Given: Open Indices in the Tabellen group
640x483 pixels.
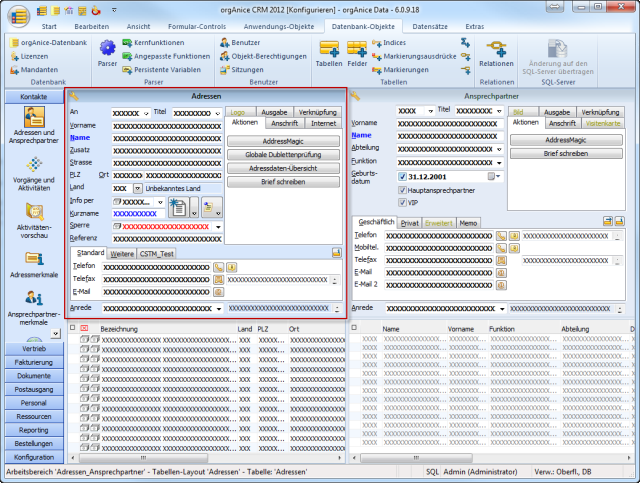Looking at the screenshot, I should 389,42.
